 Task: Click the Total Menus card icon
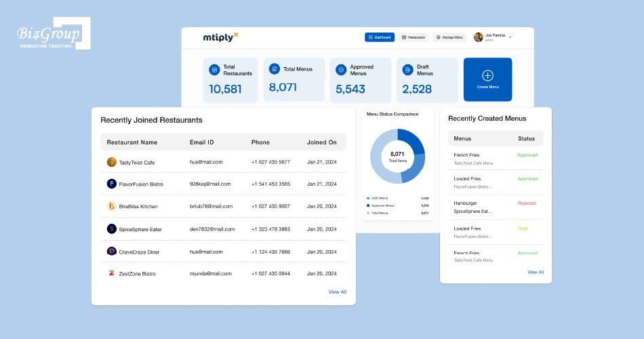pyautogui.click(x=275, y=68)
